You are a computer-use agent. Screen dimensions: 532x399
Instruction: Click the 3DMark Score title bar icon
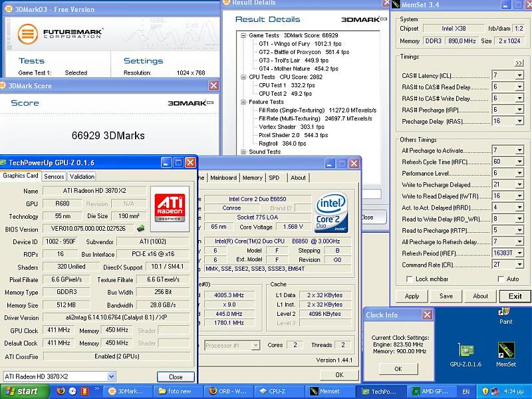pyautogui.click(x=3, y=86)
